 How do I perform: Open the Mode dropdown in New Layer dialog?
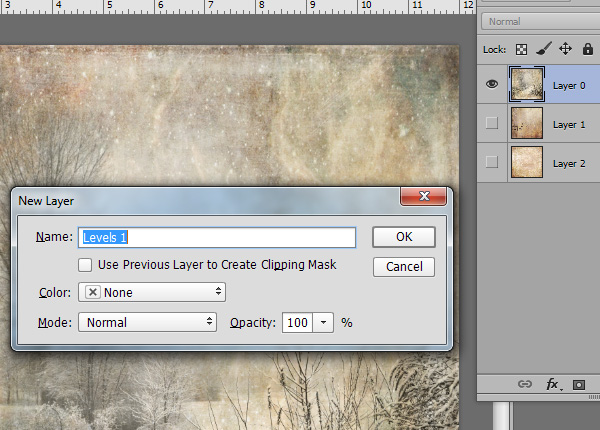click(147, 322)
